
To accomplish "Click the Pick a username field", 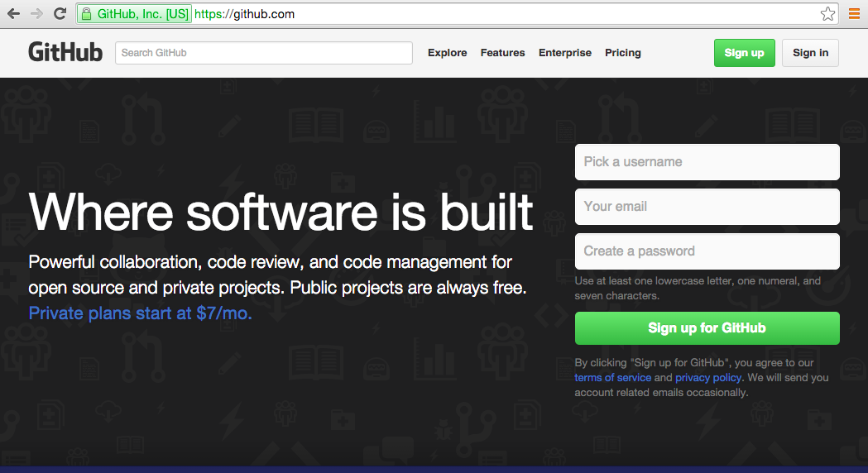I will tap(707, 162).
